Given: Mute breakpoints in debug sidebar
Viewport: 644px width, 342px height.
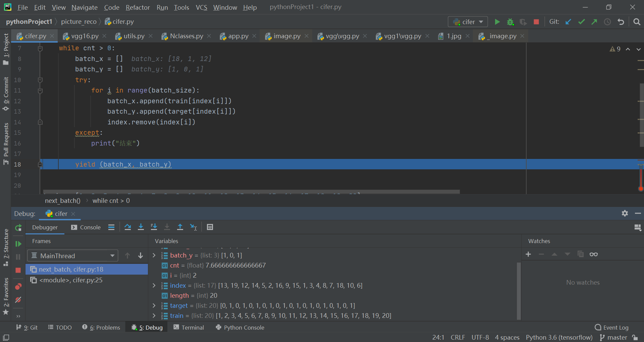Looking at the screenshot, I should point(18,300).
